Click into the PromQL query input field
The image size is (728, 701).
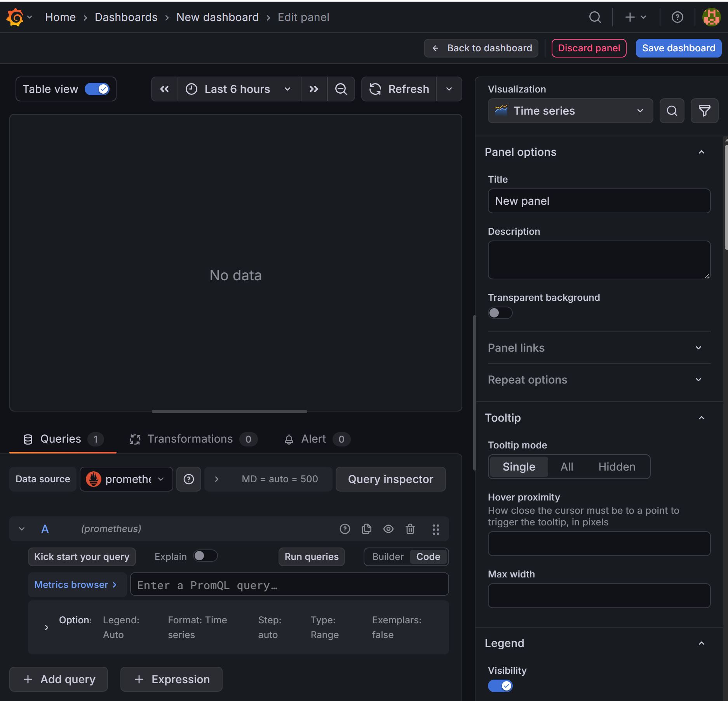pos(289,585)
